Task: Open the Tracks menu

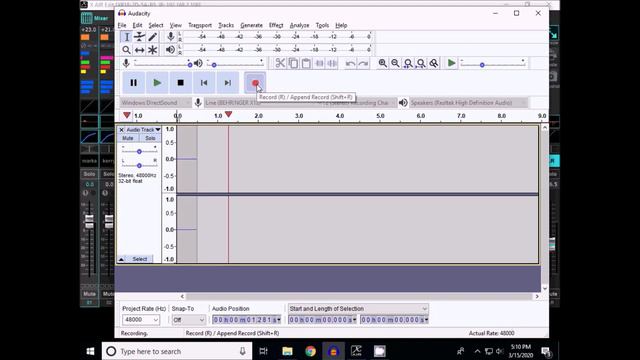Action: pyautogui.click(x=226, y=25)
